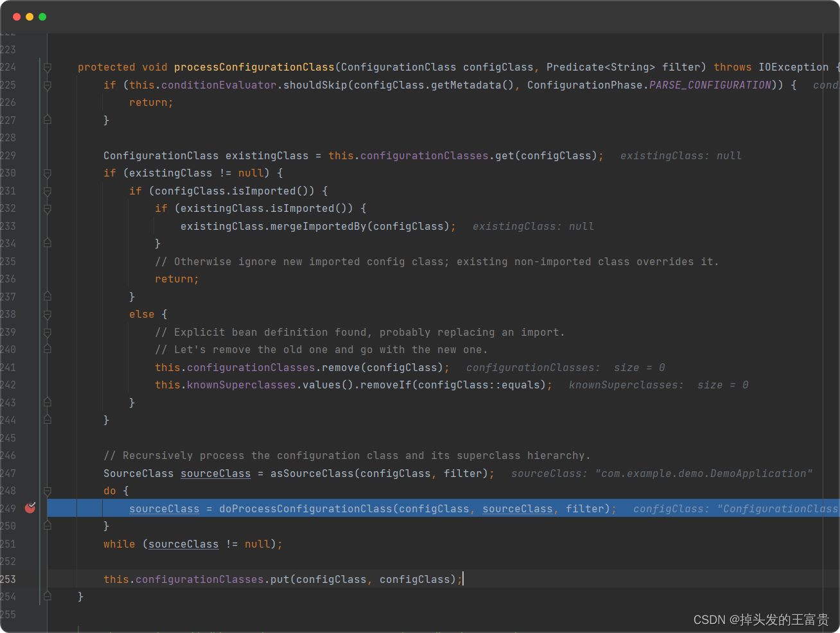Click the processConfigurationClass method name
The height and width of the screenshot is (633, 840).
(x=254, y=67)
